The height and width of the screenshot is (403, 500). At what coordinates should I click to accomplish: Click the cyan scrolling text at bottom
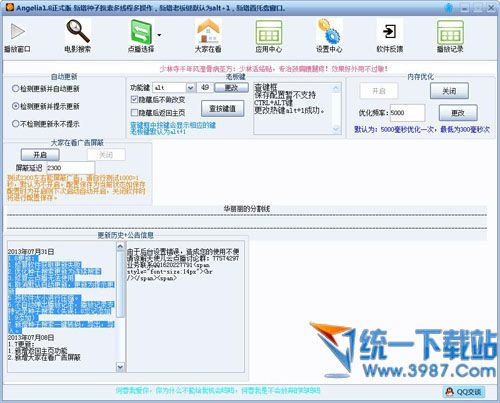[x=218, y=390]
